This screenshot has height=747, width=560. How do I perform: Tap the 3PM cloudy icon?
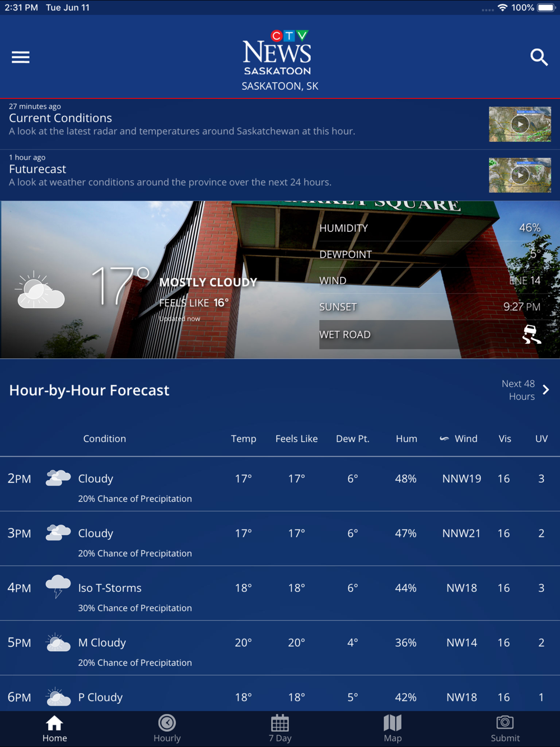(58, 533)
